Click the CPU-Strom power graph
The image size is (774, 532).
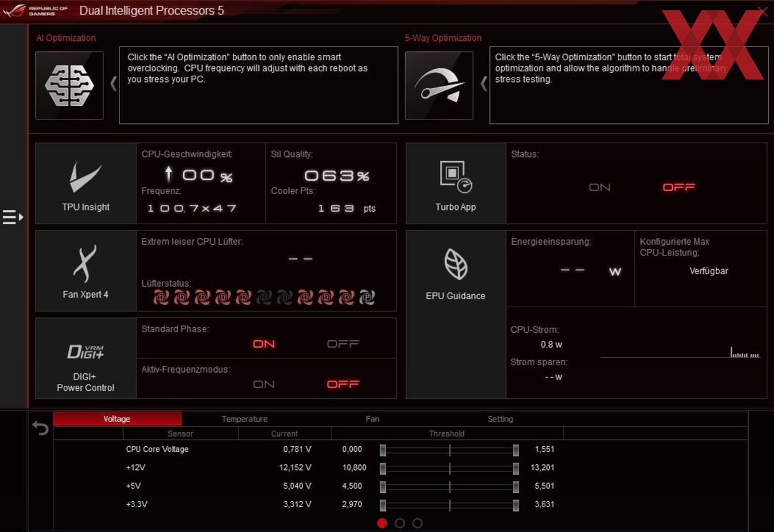(680, 352)
